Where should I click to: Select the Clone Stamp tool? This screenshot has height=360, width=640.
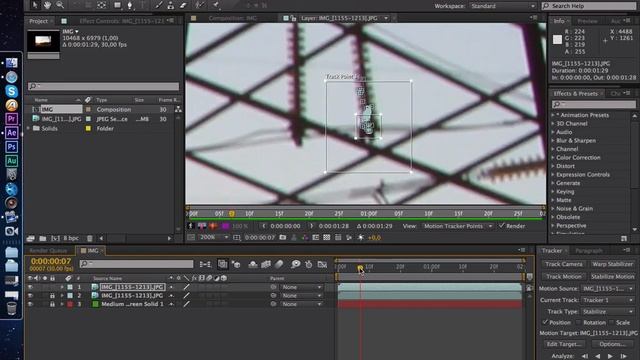pyautogui.click(x=171, y=5)
